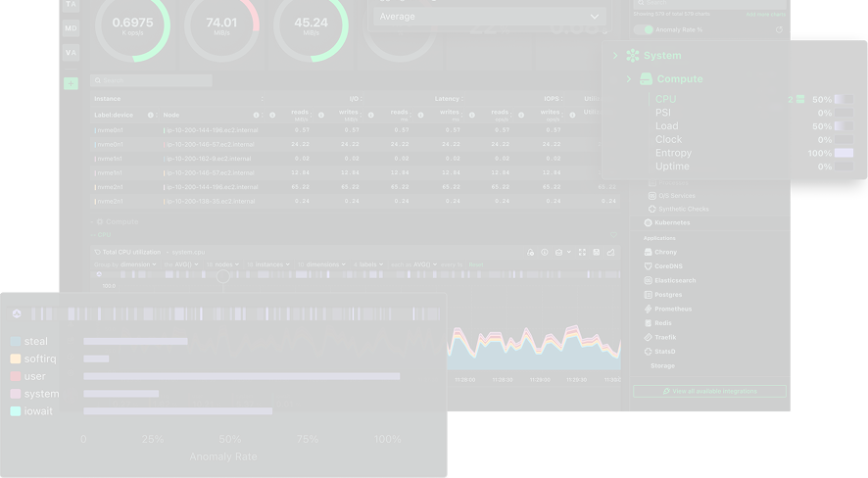This screenshot has width=868, height=478.
Task: Click the Postgres icon
Action: coord(649,295)
